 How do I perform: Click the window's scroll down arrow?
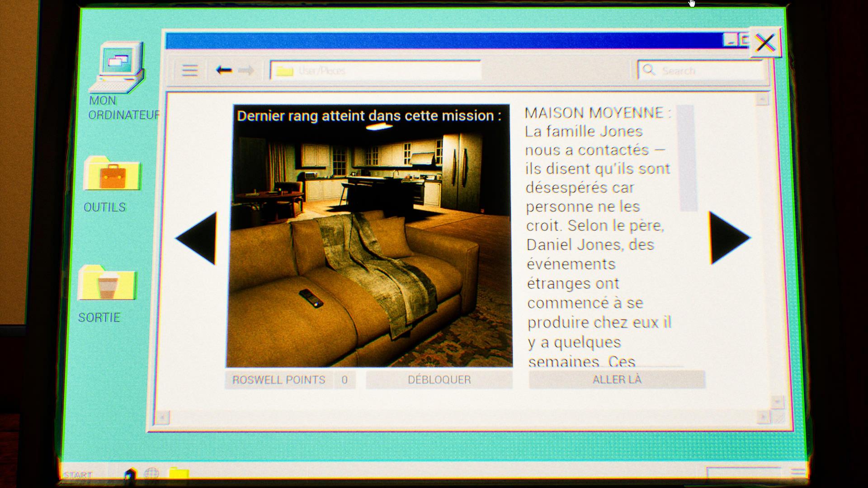pos(777,401)
